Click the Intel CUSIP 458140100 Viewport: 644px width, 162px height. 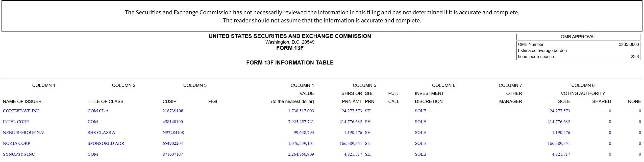click(173, 122)
